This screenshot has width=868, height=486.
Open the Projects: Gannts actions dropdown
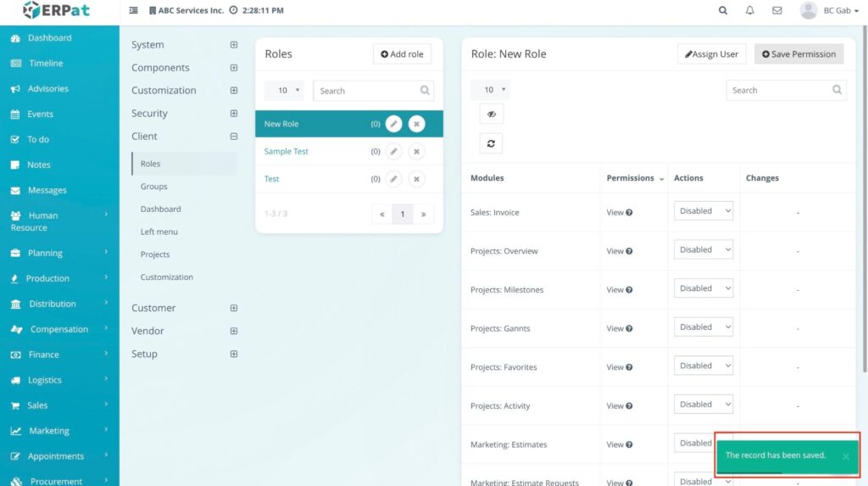coord(703,327)
